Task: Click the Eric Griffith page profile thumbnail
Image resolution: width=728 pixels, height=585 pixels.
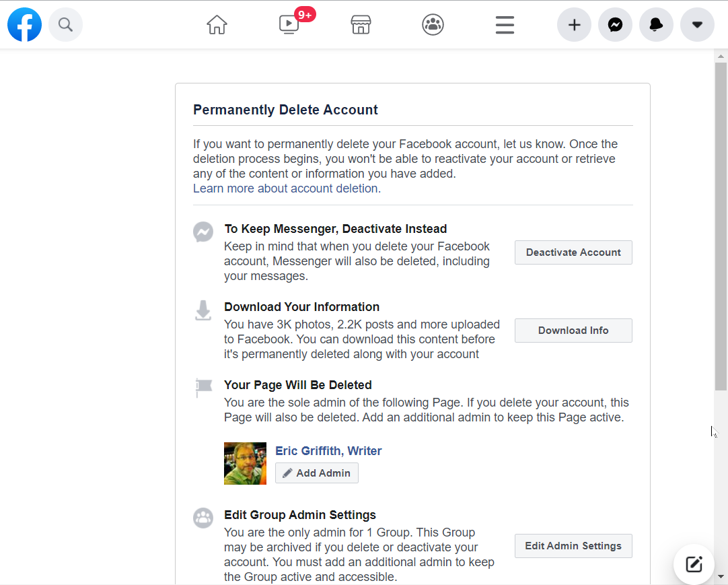Action: pos(245,463)
